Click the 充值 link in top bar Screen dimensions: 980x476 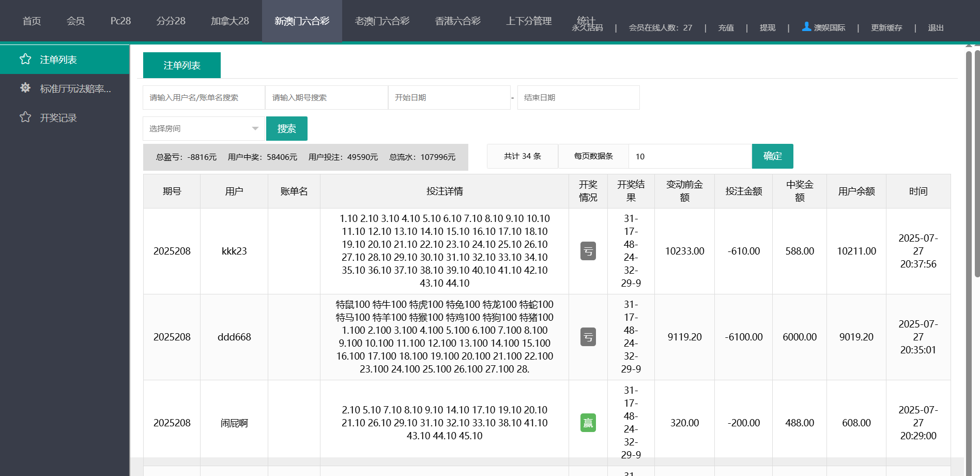point(726,28)
